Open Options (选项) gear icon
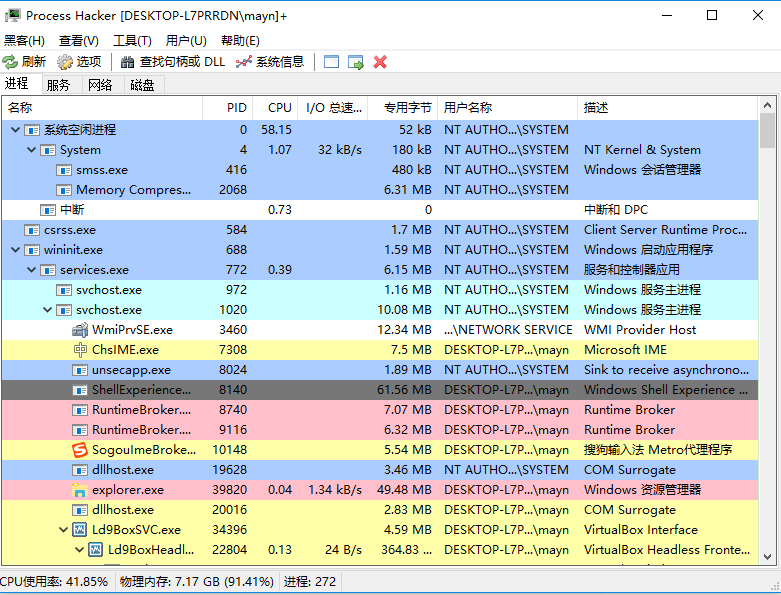The width and height of the screenshot is (781, 595). coord(65,62)
